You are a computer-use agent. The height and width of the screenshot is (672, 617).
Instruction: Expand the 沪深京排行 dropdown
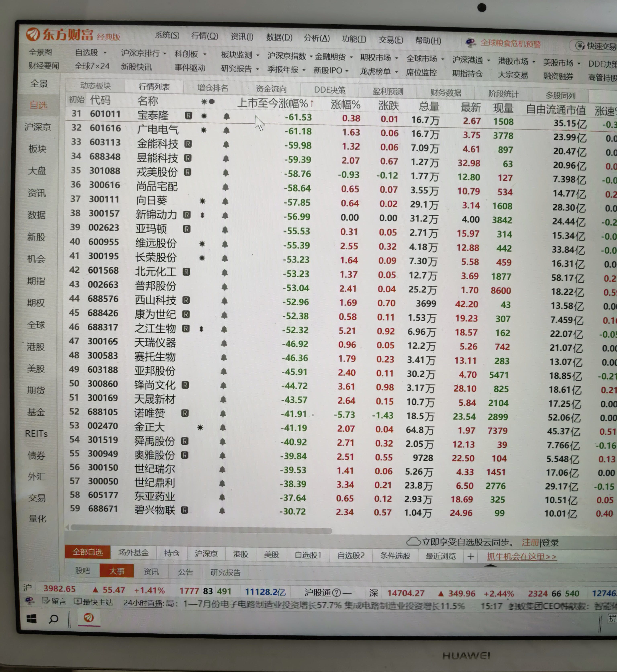[x=165, y=53]
